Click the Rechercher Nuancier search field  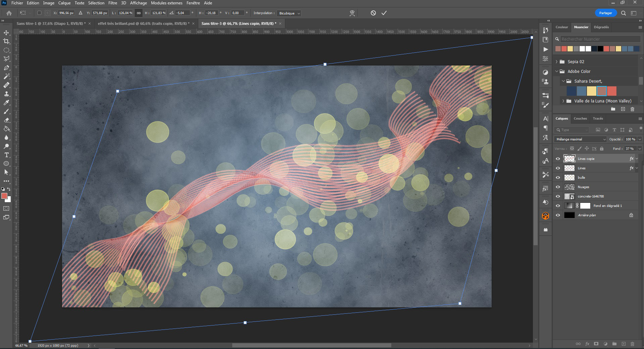pyautogui.click(x=601, y=39)
